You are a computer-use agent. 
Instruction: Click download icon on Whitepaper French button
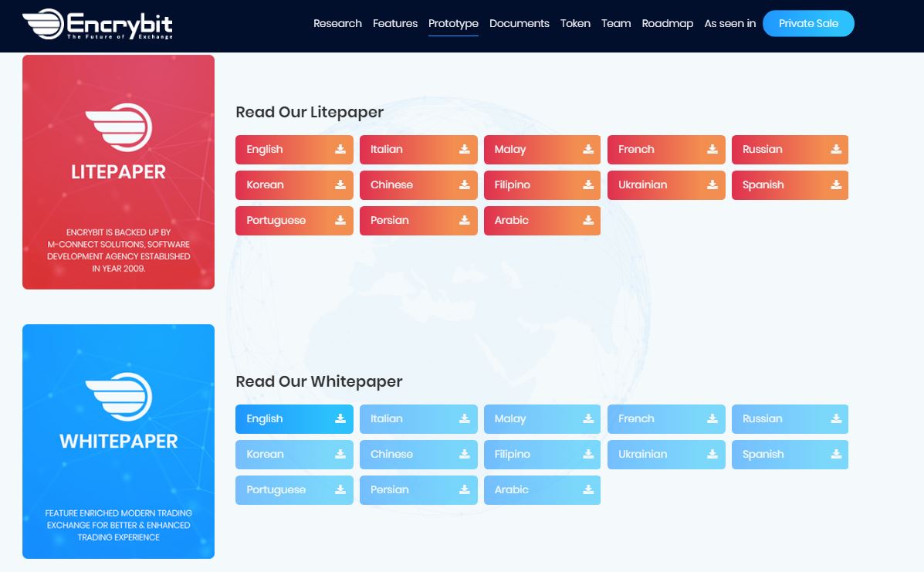coord(712,418)
